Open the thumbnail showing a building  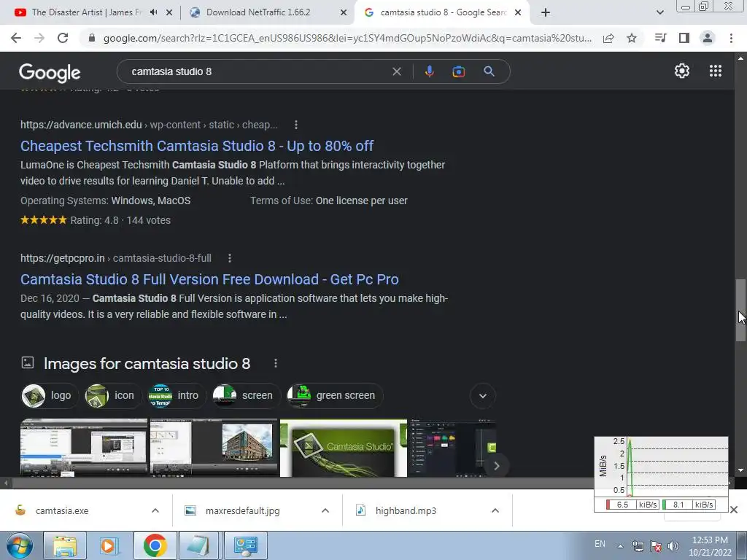click(214, 448)
